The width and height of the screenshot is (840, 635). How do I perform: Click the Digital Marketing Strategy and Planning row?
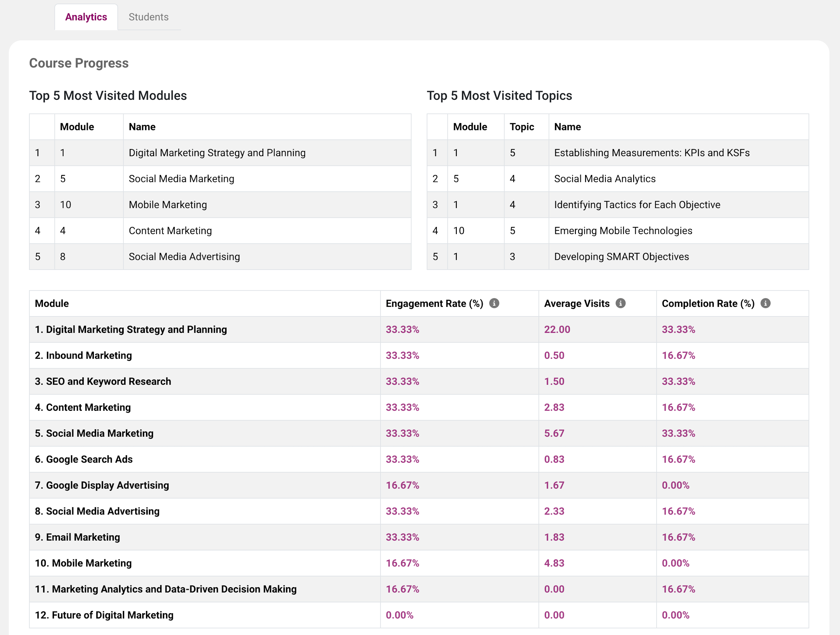tap(131, 329)
